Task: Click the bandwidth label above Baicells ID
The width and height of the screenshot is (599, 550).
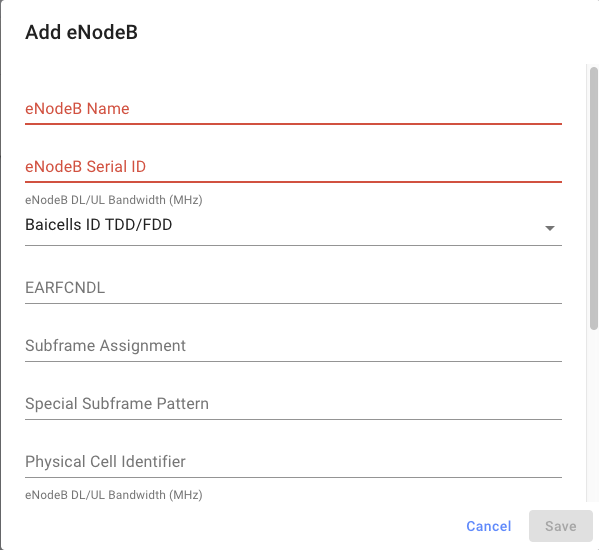Action: tap(114, 200)
